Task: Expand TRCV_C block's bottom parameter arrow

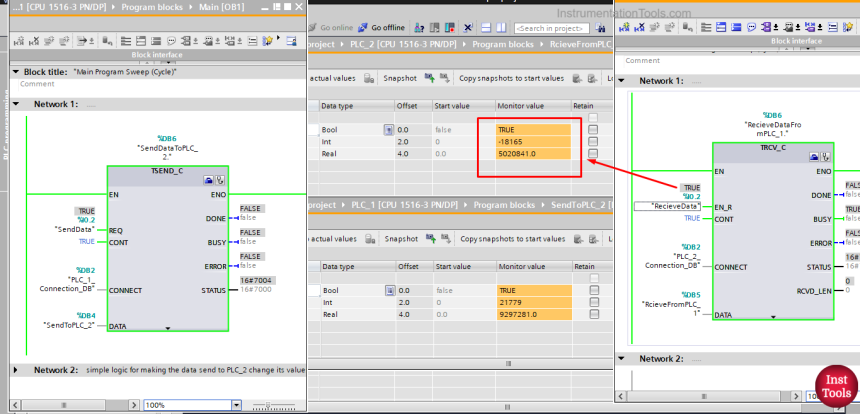Action: [773, 317]
